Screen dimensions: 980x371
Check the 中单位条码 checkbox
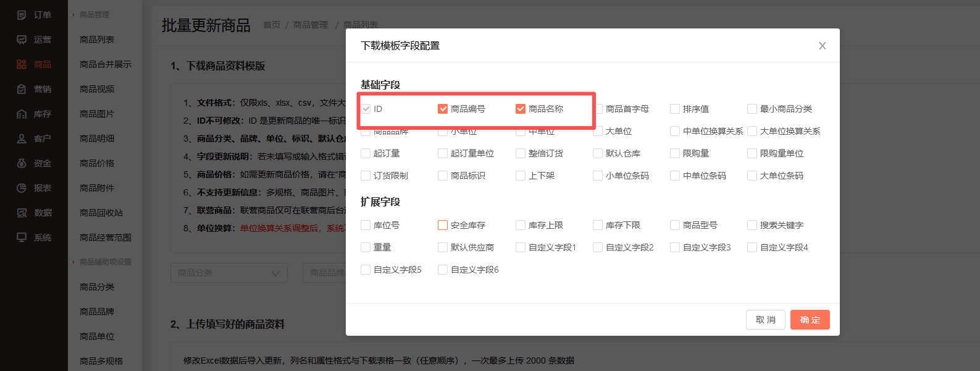click(675, 176)
